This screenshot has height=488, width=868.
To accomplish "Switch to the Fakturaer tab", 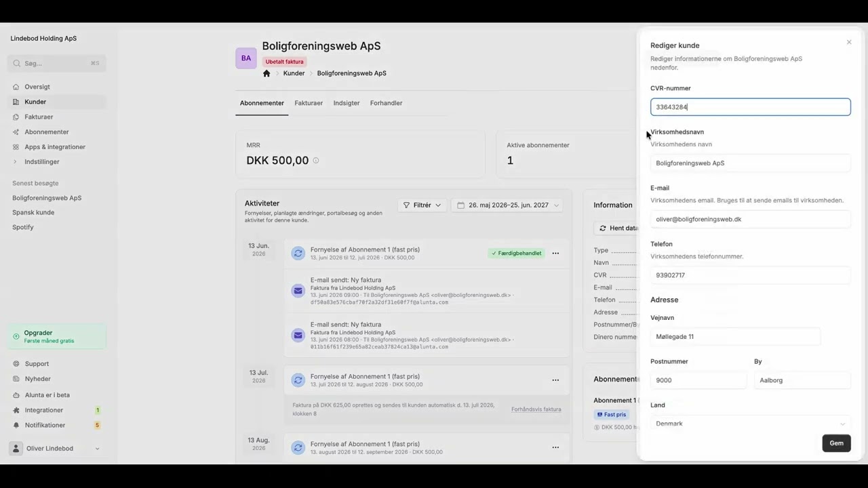I will click(309, 103).
